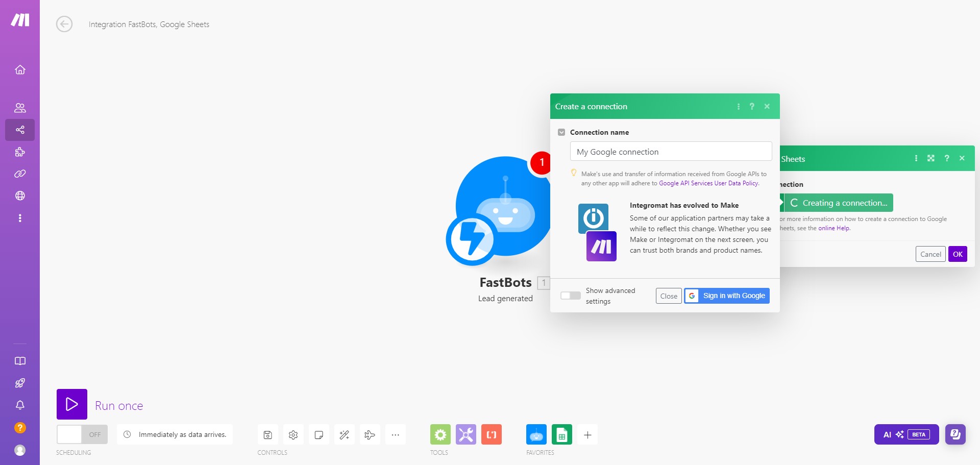The width and height of the screenshot is (980, 465).
Task: View Connections using the link icon
Action: (20, 174)
